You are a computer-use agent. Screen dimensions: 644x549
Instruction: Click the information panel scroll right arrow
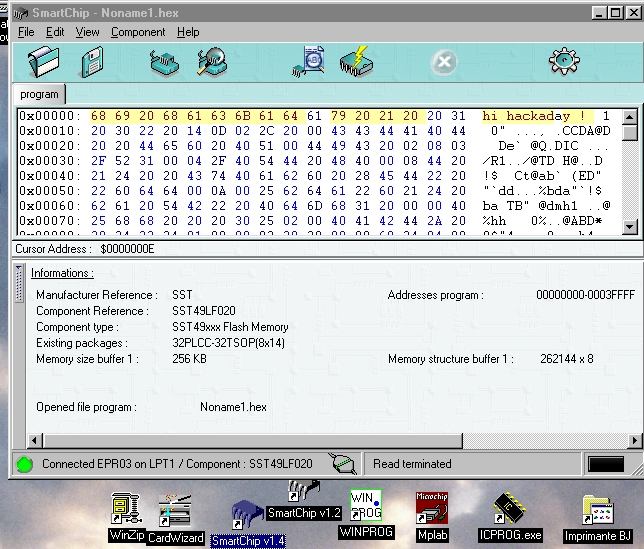pyautogui.click(x=635, y=441)
